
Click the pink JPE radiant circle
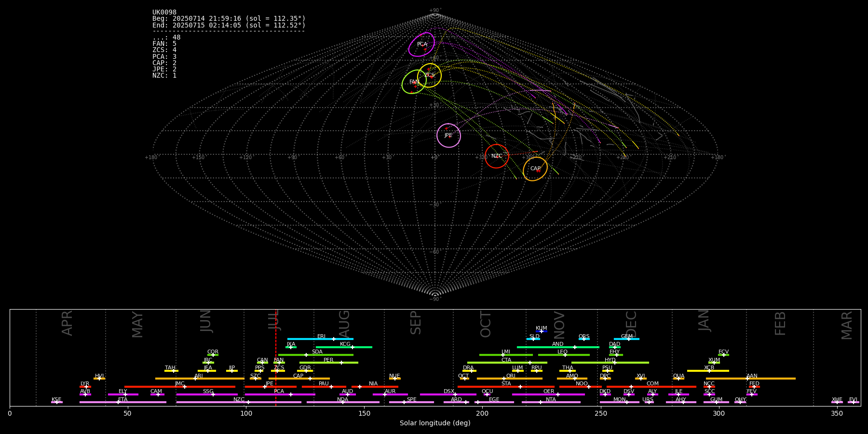[448, 136]
